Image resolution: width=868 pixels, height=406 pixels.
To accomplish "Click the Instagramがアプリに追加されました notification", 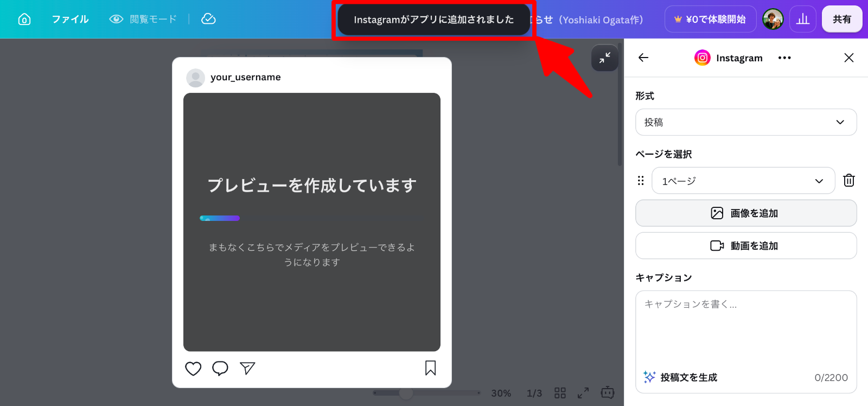I will click(x=433, y=20).
